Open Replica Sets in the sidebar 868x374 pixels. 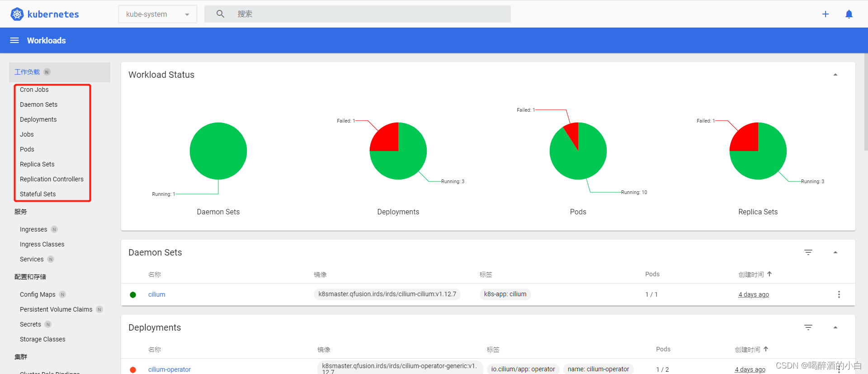37,164
